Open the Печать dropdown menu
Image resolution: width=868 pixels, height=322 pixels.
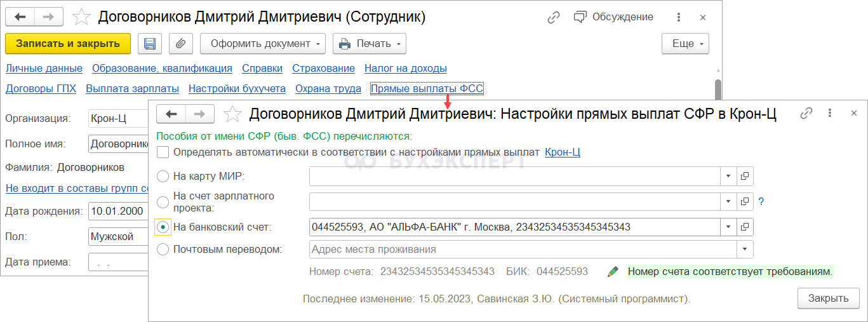coord(370,44)
